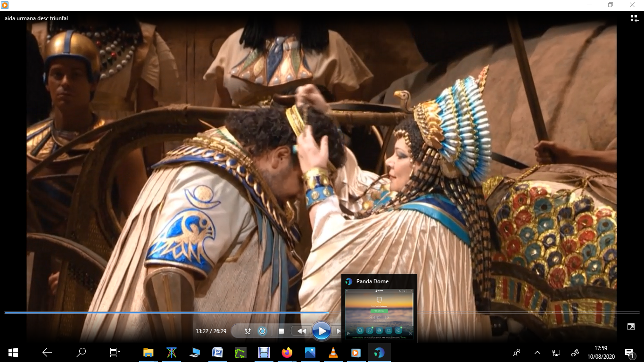The height and width of the screenshot is (362, 644).
Task: Restore down the media player window
Action: pos(611,5)
